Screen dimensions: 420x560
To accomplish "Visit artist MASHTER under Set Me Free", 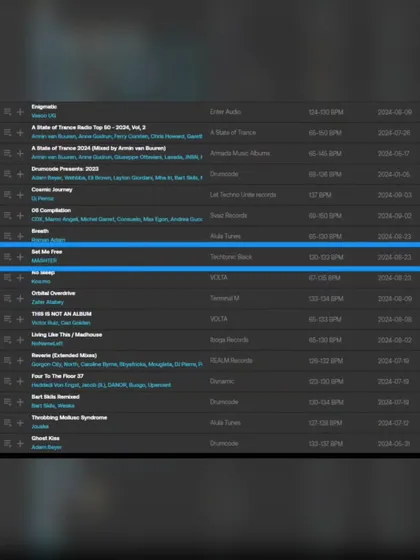I will click(44, 261).
